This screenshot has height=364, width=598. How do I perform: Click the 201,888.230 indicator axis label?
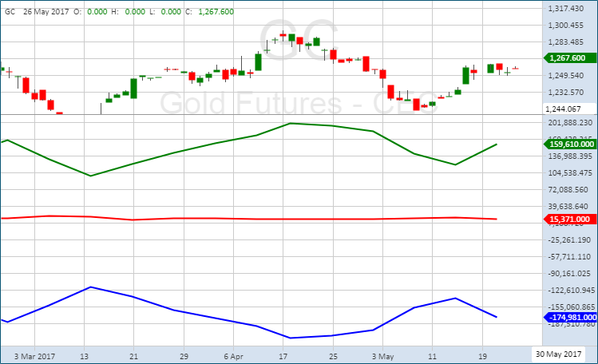click(571, 123)
